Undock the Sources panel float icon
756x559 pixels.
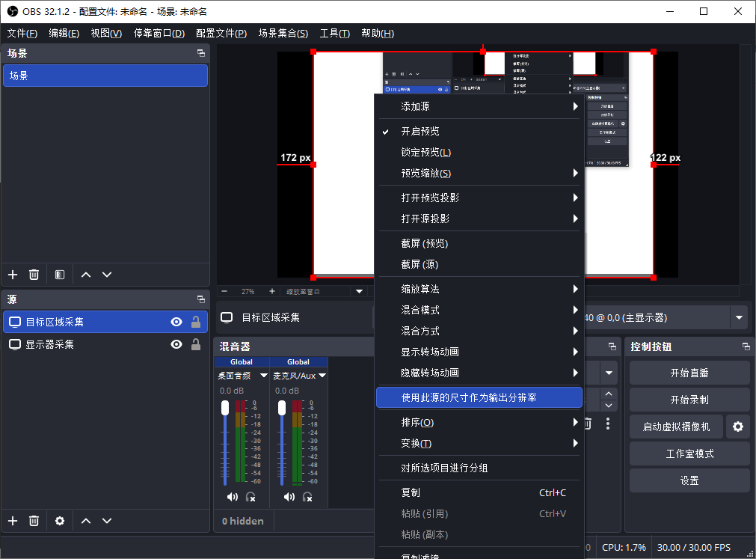201,299
